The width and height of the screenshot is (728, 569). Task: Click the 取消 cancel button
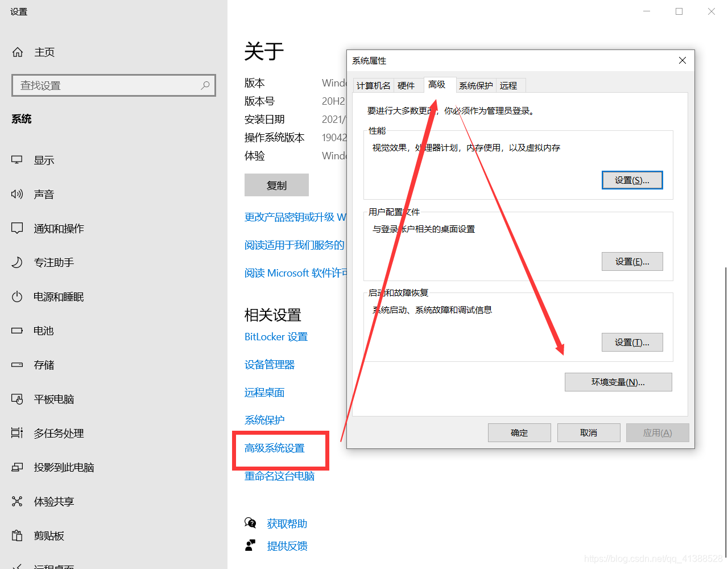click(x=589, y=433)
